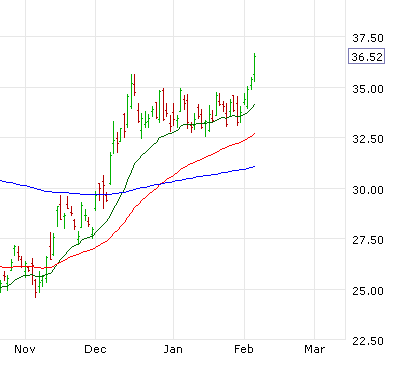397x365 pixels.
Task: Click the Mar month axis label
Action: click(314, 349)
